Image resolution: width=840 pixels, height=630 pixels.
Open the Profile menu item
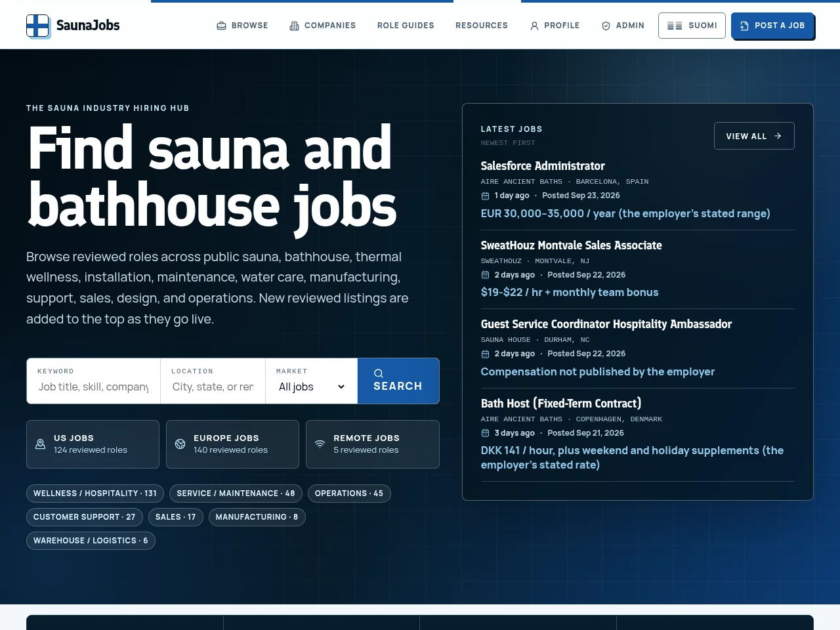click(555, 26)
